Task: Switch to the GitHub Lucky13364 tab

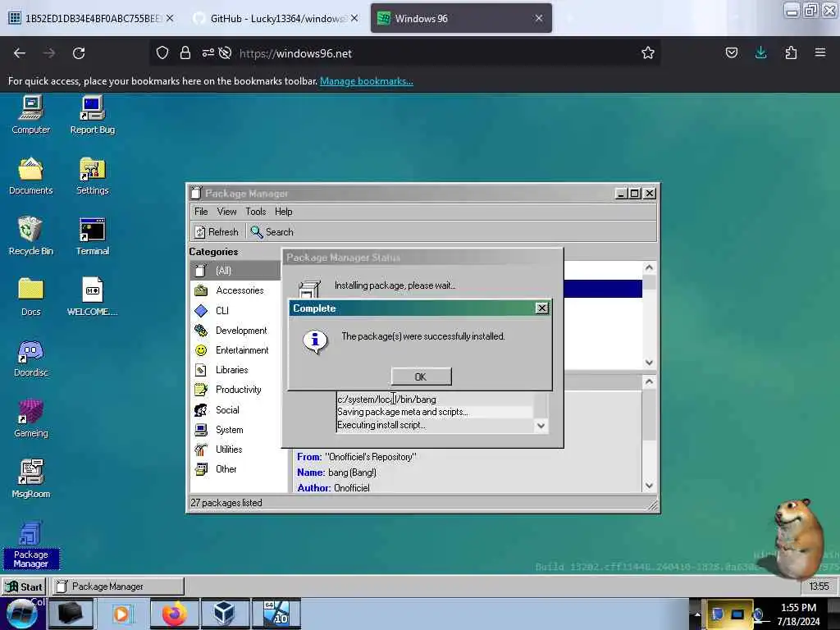Action: (x=276, y=19)
